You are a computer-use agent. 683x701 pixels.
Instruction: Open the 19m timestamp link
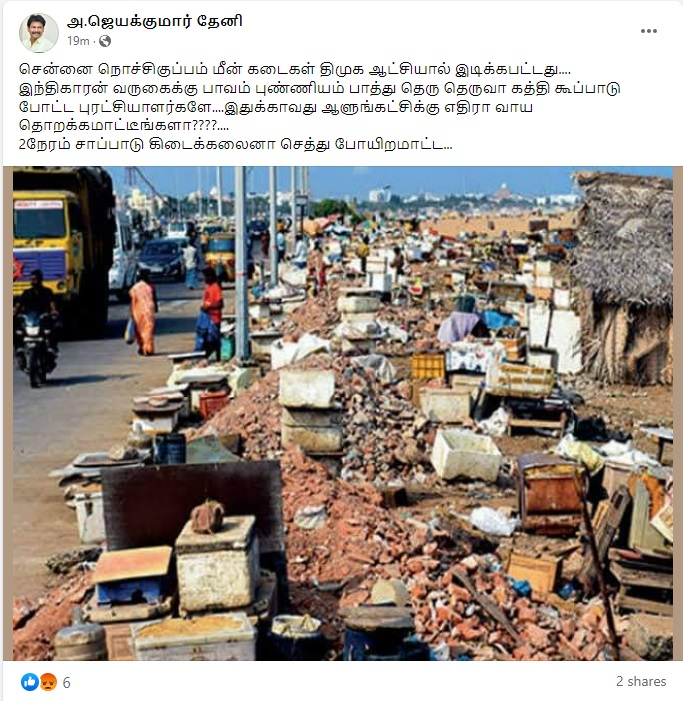(78, 41)
